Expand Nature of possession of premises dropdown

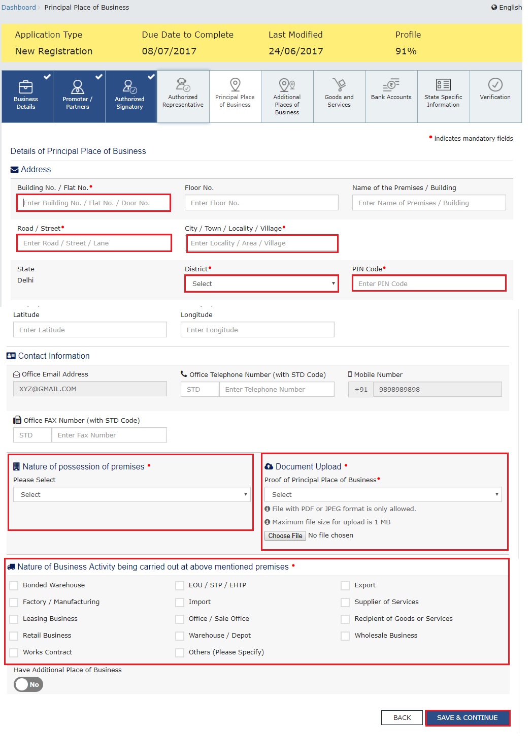131,494
